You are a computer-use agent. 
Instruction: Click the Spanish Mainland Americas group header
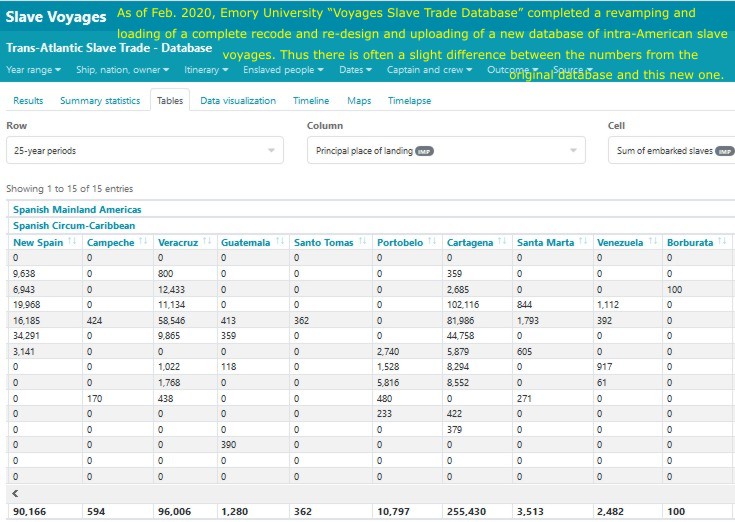point(77,210)
